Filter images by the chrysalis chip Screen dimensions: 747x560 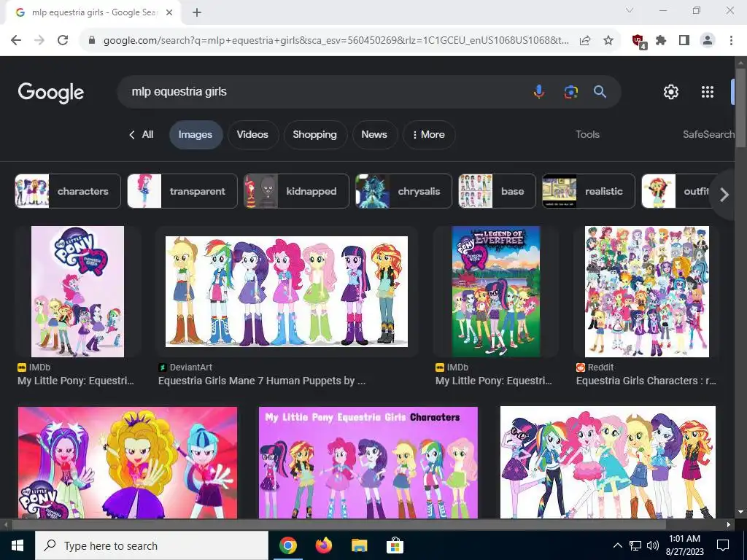coord(403,192)
